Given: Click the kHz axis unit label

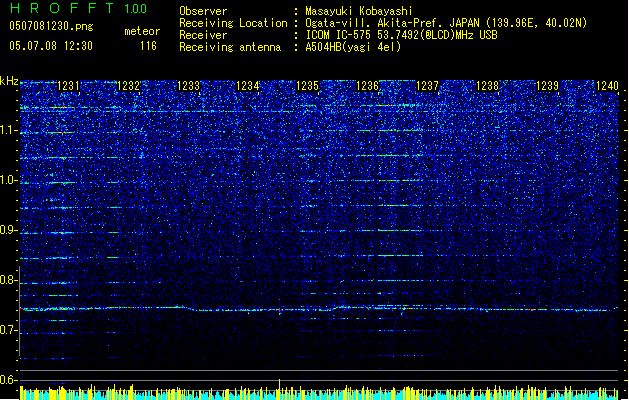Looking at the screenshot, I should point(9,81).
